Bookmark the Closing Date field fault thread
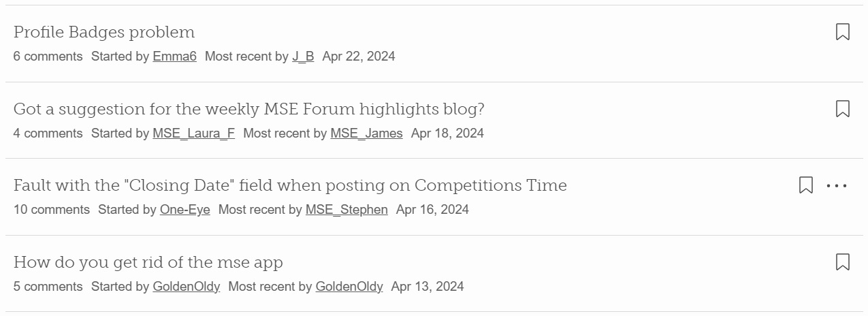Screen dimensions: 868x316 click(x=805, y=185)
